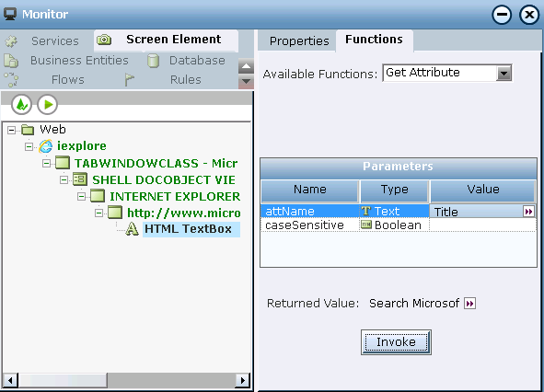Click the Services puzzle piece icon
544x392 pixels.
pos(11,41)
